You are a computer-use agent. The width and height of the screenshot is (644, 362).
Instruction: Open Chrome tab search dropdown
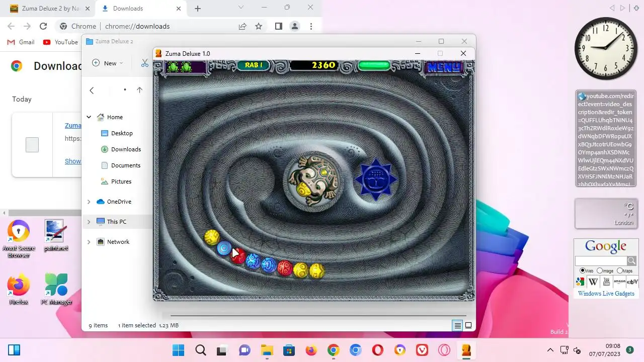(241, 8)
